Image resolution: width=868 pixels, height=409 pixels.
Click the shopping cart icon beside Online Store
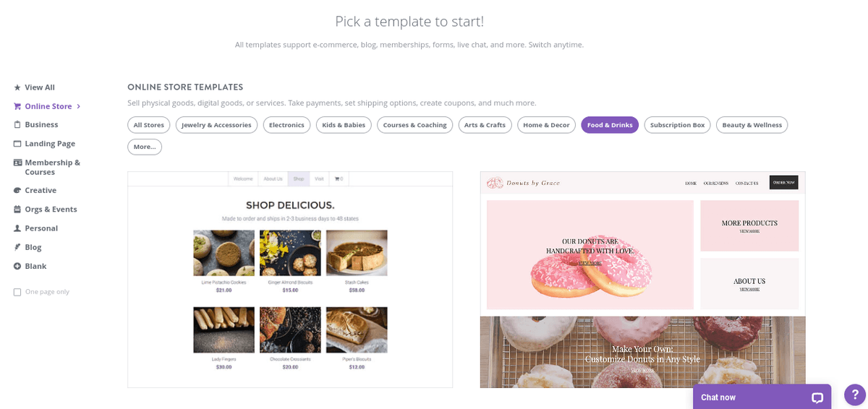[x=17, y=106]
